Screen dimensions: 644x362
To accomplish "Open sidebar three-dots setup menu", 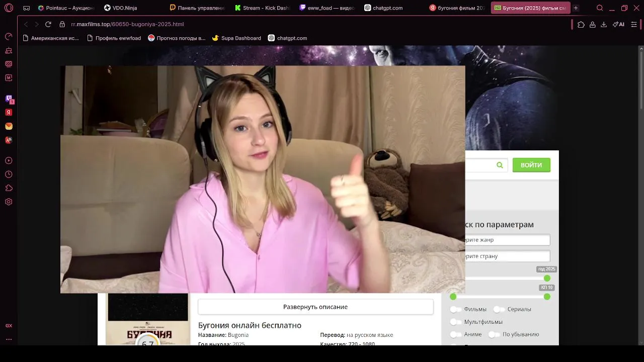I will [9, 339].
